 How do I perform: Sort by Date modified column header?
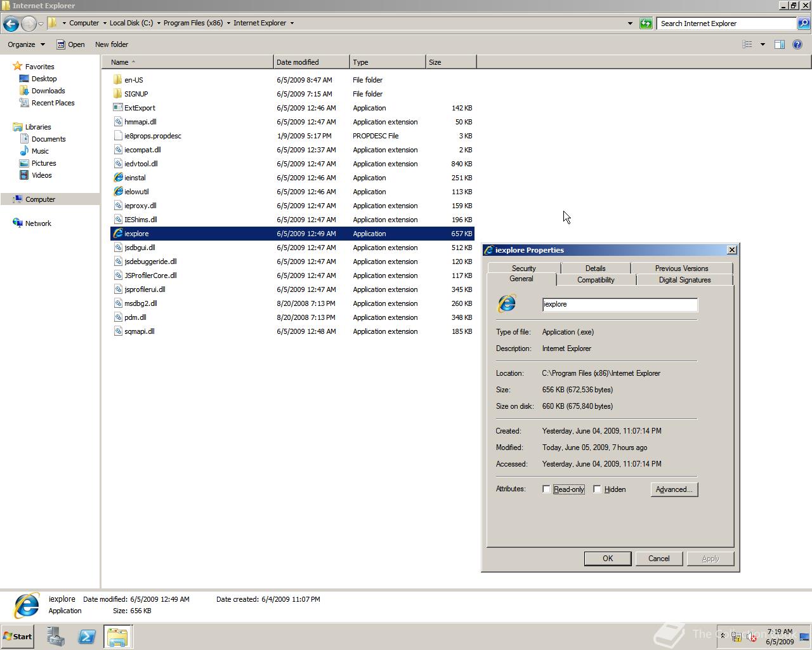click(x=311, y=62)
